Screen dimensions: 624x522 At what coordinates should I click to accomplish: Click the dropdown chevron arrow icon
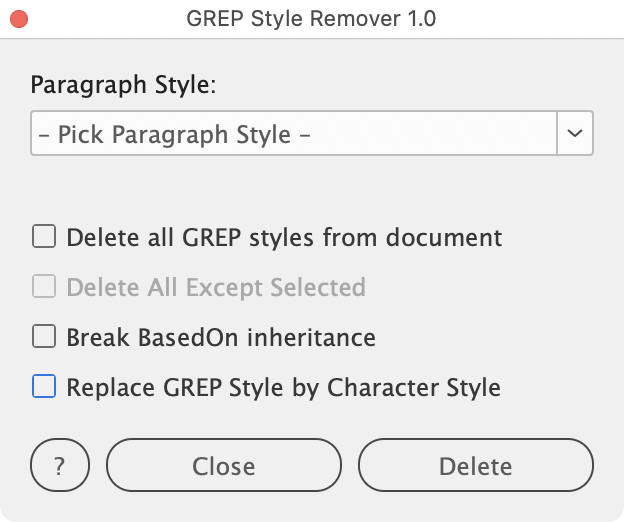click(575, 134)
